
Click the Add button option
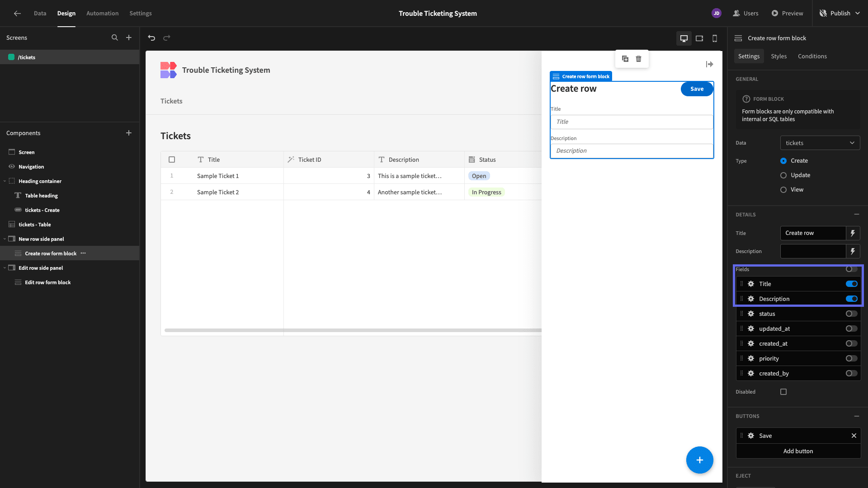798,451
